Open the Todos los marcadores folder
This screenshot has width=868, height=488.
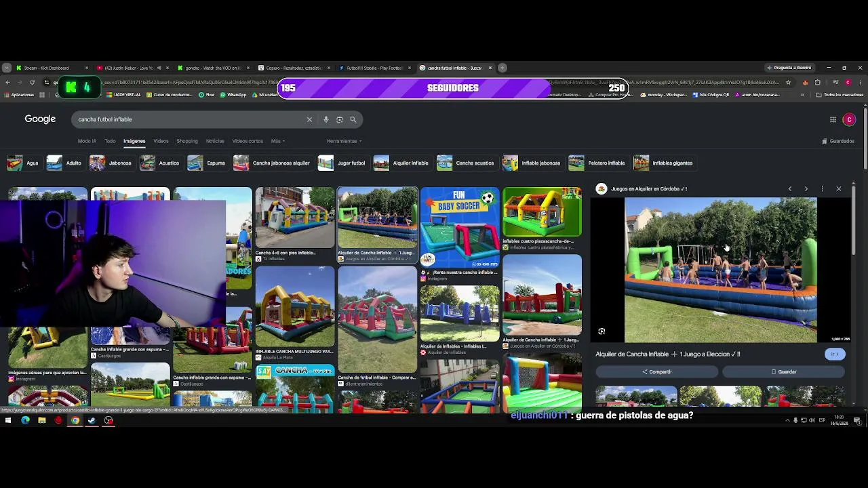point(841,95)
